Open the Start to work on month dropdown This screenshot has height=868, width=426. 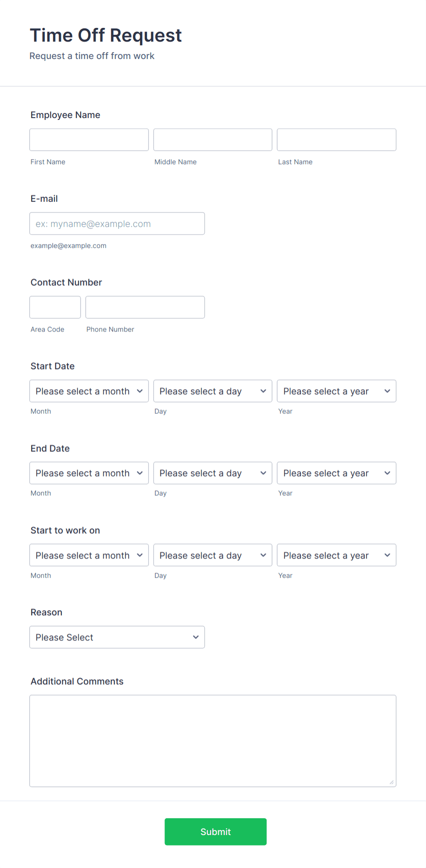point(89,555)
